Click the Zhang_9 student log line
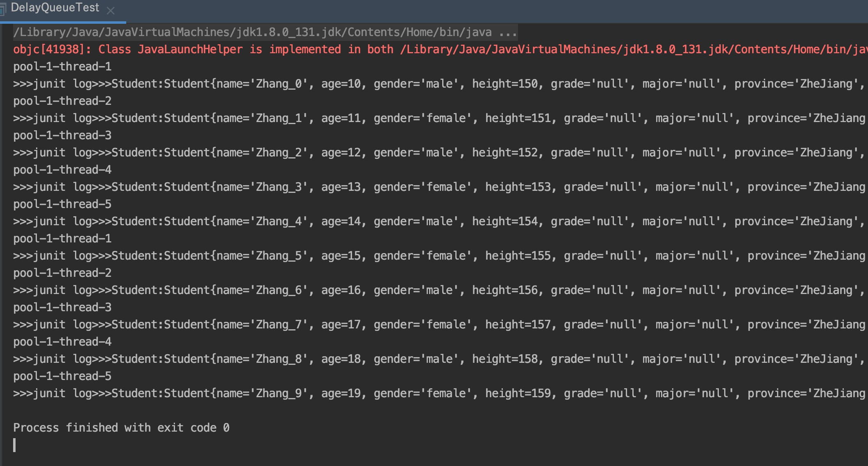Screen dimensions: 868x466 pos(439,394)
